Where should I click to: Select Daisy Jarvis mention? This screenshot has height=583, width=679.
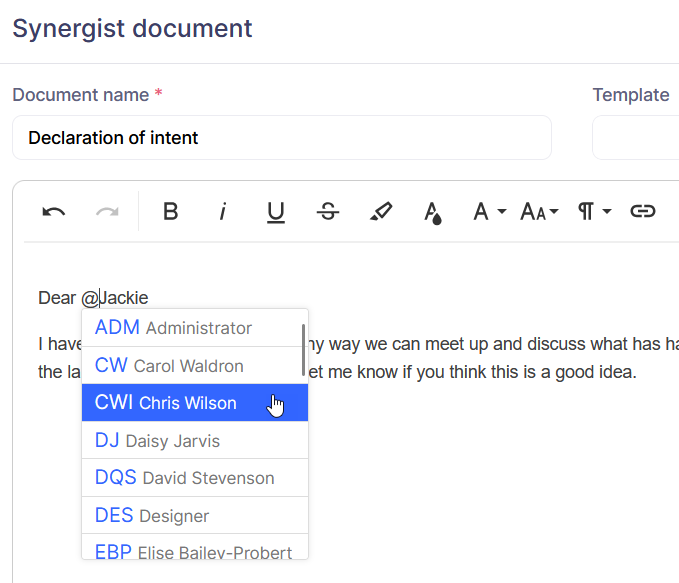(190, 441)
